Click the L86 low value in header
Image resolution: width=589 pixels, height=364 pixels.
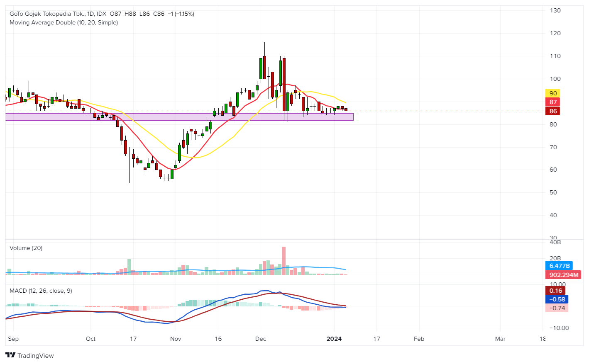point(144,14)
